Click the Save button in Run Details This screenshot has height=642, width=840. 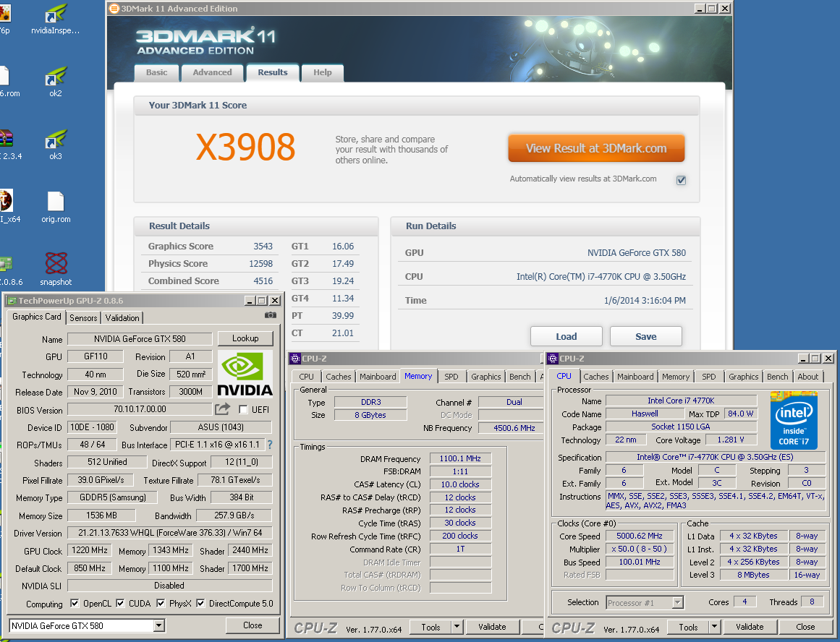pos(645,336)
